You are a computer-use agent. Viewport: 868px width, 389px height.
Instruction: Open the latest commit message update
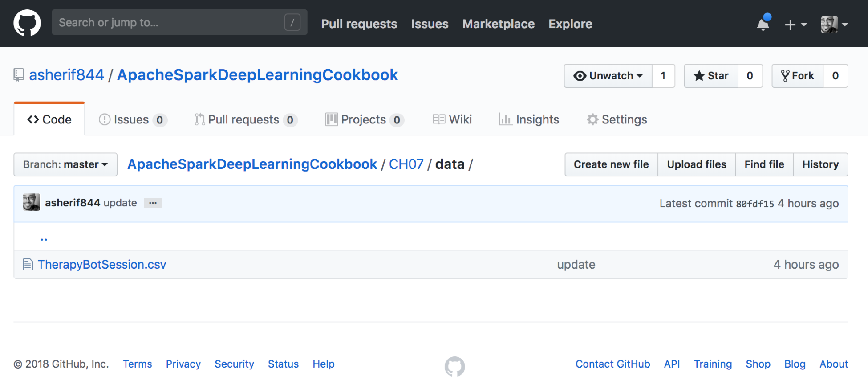pos(120,203)
